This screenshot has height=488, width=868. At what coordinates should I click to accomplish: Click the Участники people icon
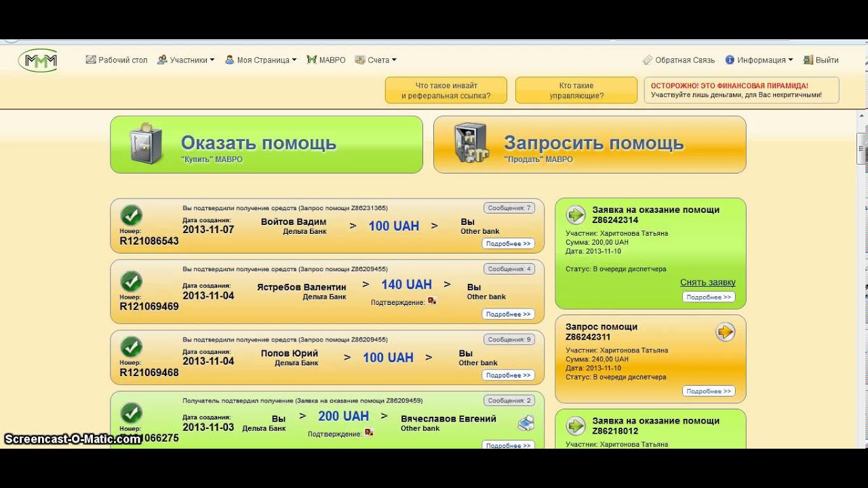tap(162, 60)
